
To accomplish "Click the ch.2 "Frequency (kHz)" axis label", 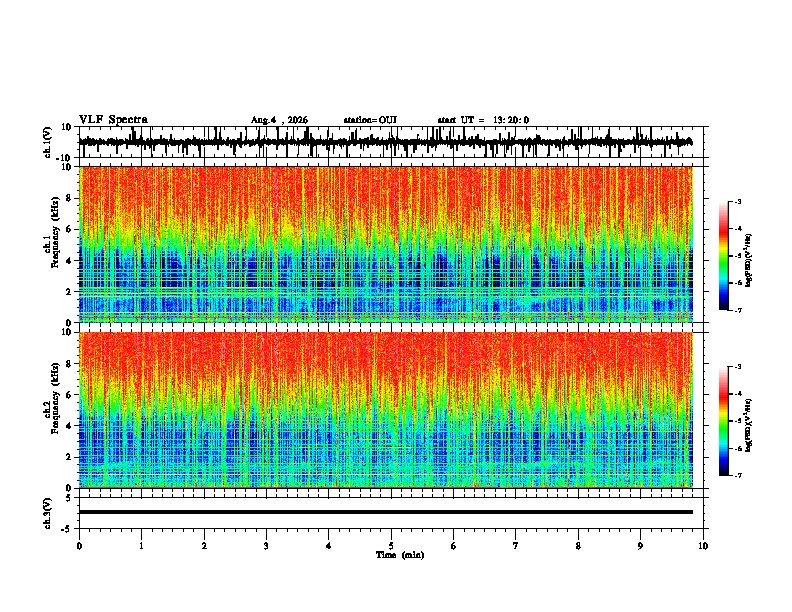I will click(x=55, y=398).
